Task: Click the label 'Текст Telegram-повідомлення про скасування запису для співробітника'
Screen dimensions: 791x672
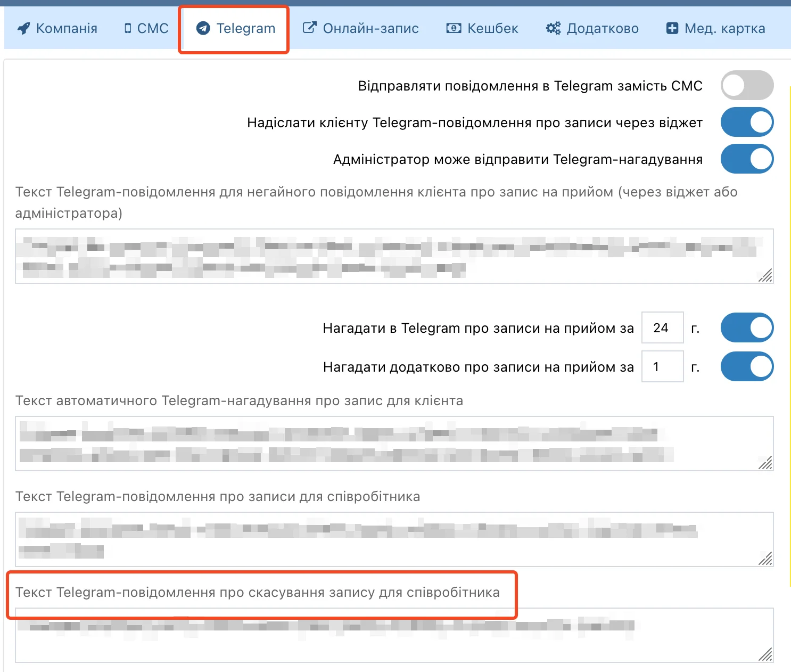Action: click(x=258, y=592)
